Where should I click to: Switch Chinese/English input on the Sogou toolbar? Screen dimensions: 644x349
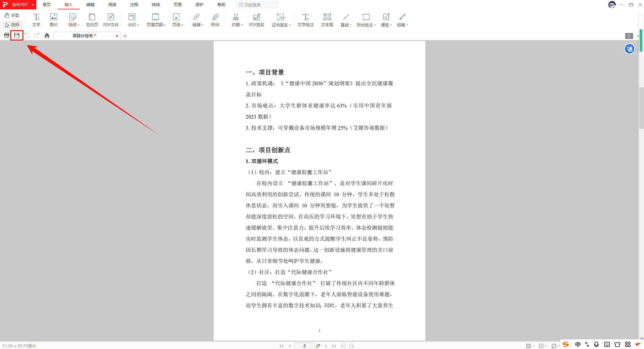pyautogui.click(x=577, y=344)
